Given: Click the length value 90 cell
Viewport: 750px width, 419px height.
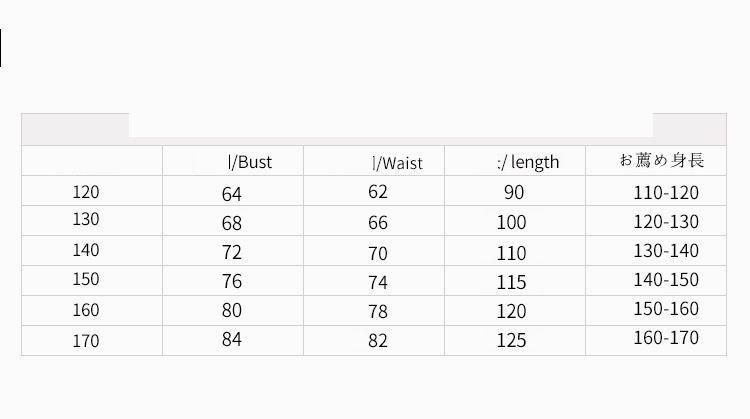Looking at the screenshot, I should click(x=514, y=192).
